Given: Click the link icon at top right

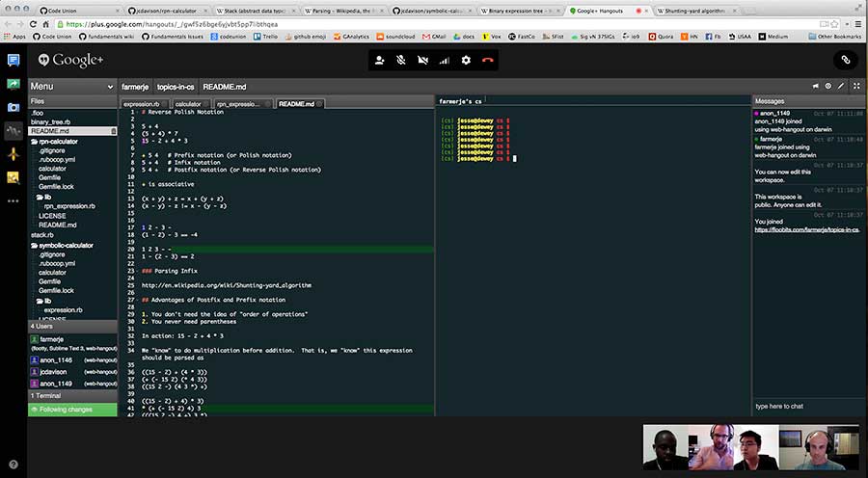Looking at the screenshot, I should [x=845, y=60].
